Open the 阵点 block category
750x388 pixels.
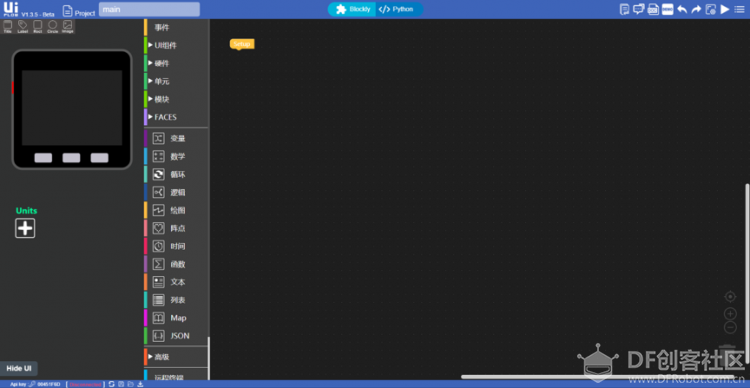176,228
